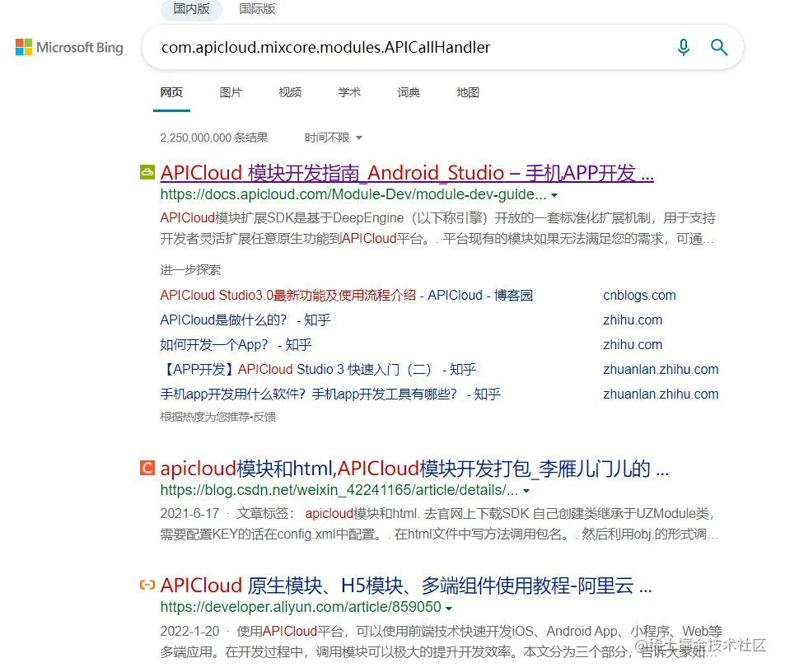Click zhihu.com beside 如何开发一个App

pyautogui.click(x=633, y=345)
